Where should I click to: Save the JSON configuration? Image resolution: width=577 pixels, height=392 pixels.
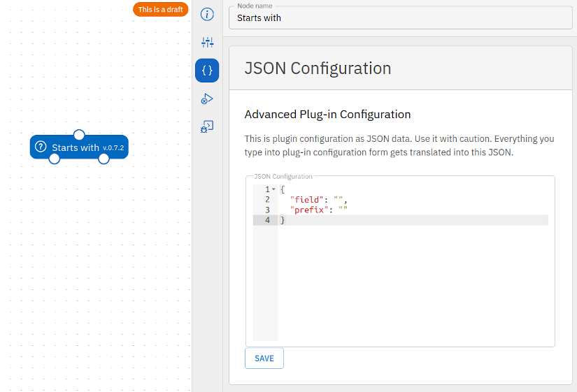pos(264,358)
